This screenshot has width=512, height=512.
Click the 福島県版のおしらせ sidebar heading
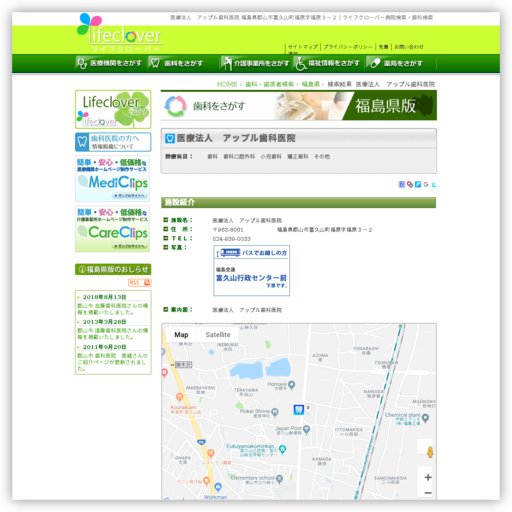tap(113, 269)
